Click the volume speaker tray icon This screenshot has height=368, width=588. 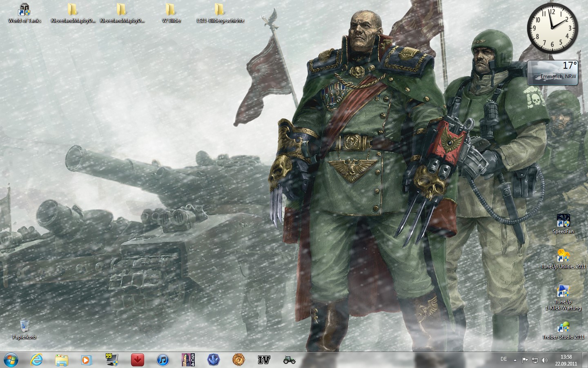coord(545,360)
